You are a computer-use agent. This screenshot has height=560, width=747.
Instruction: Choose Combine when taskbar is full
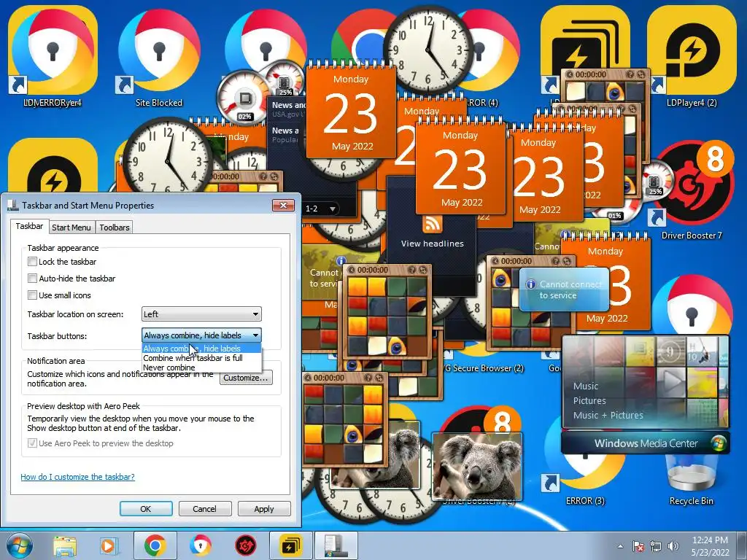(201, 358)
